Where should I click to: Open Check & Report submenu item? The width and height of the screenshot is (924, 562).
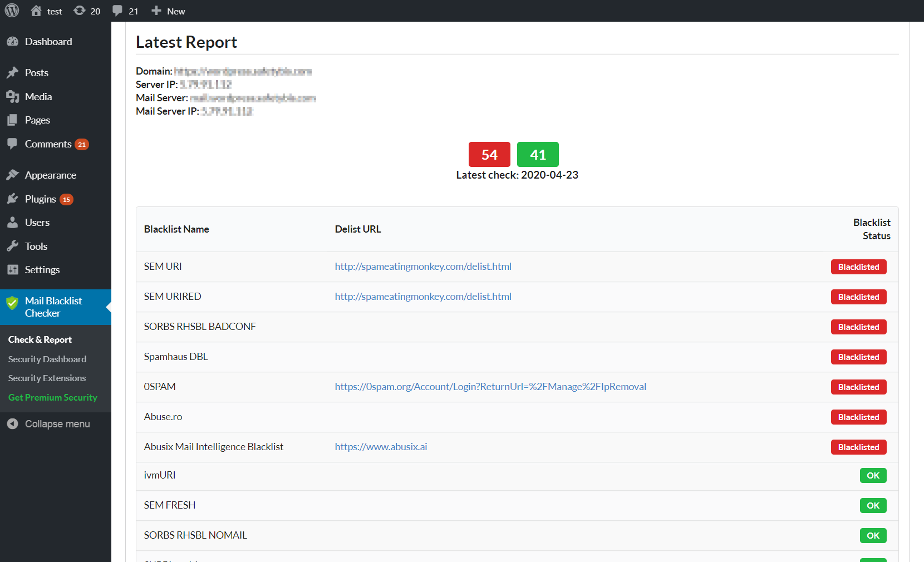pyautogui.click(x=40, y=339)
